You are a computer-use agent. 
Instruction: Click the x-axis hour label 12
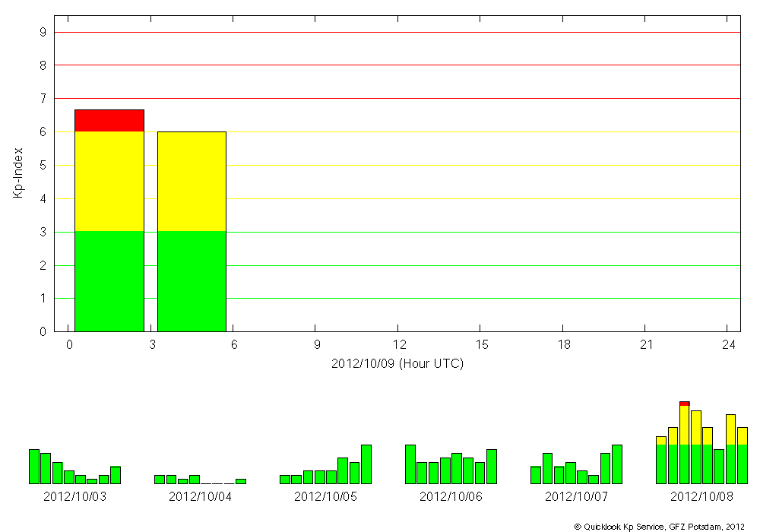(x=400, y=344)
